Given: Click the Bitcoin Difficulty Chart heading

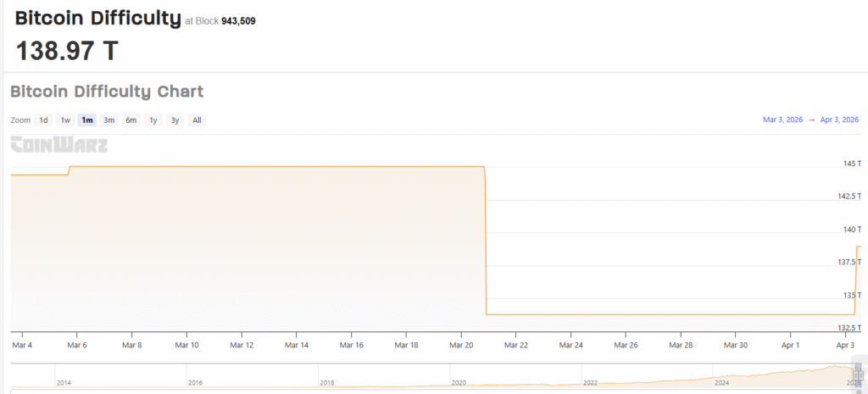Looking at the screenshot, I should [107, 92].
